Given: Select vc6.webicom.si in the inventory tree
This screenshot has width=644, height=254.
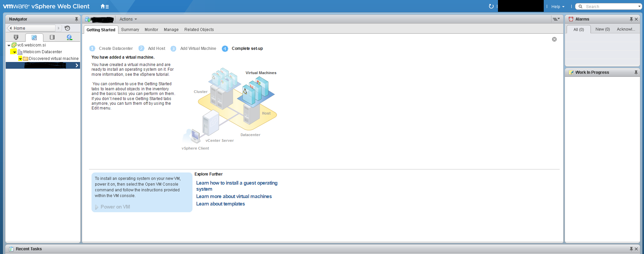Looking at the screenshot, I should point(32,45).
